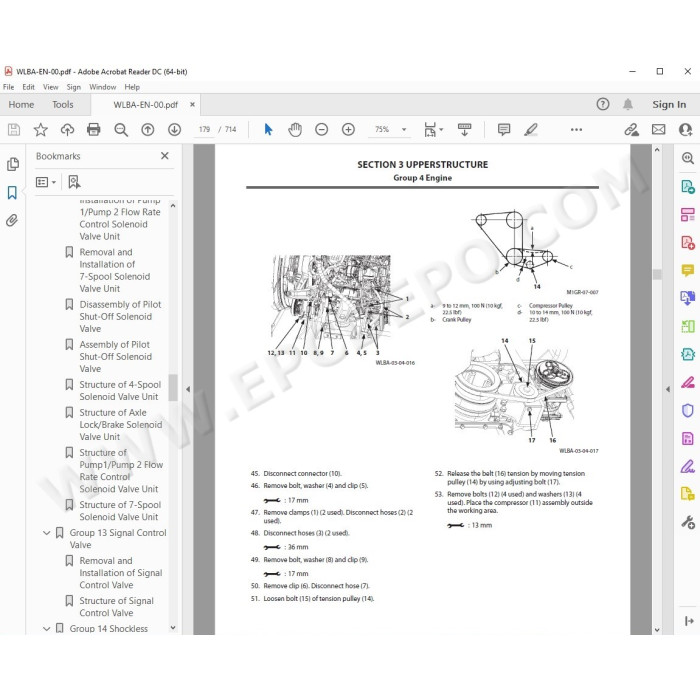
Task: Go to the next page arrow
Action: [x=174, y=129]
